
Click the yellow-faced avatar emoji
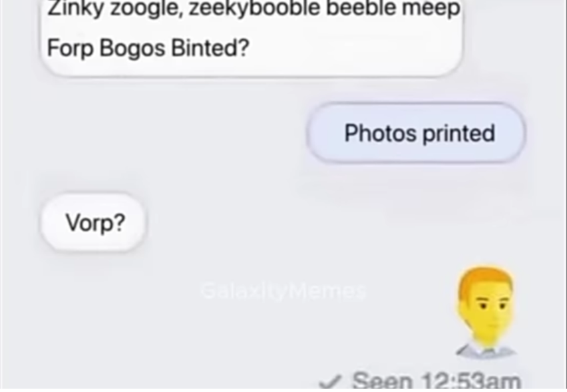(x=486, y=313)
